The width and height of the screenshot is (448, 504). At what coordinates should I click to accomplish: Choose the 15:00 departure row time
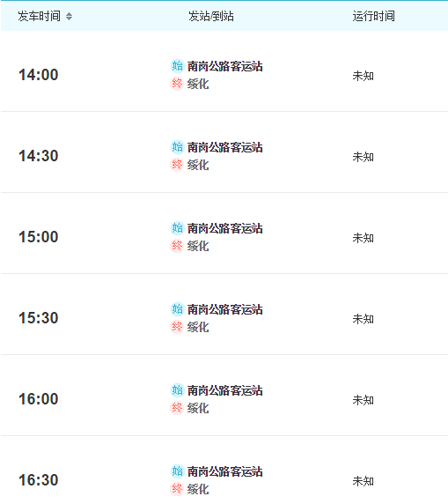click(39, 236)
